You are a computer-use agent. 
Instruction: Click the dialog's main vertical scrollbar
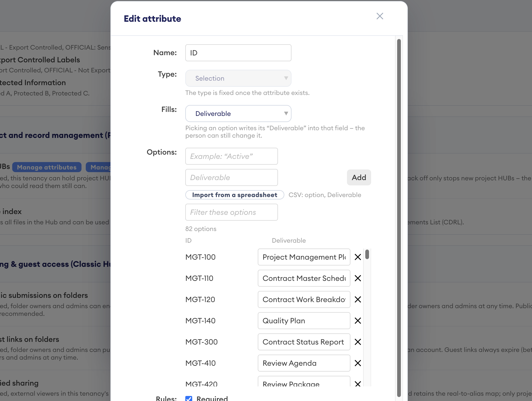tap(399, 217)
